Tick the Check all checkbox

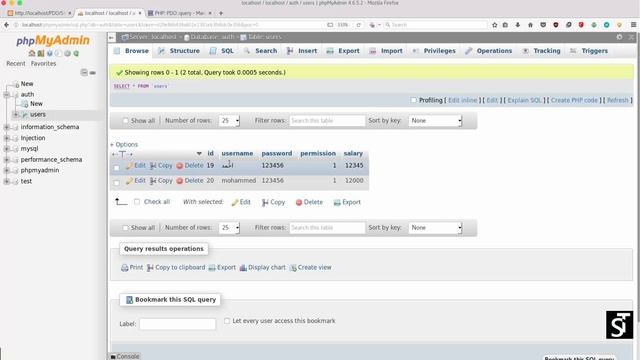[x=137, y=202]
